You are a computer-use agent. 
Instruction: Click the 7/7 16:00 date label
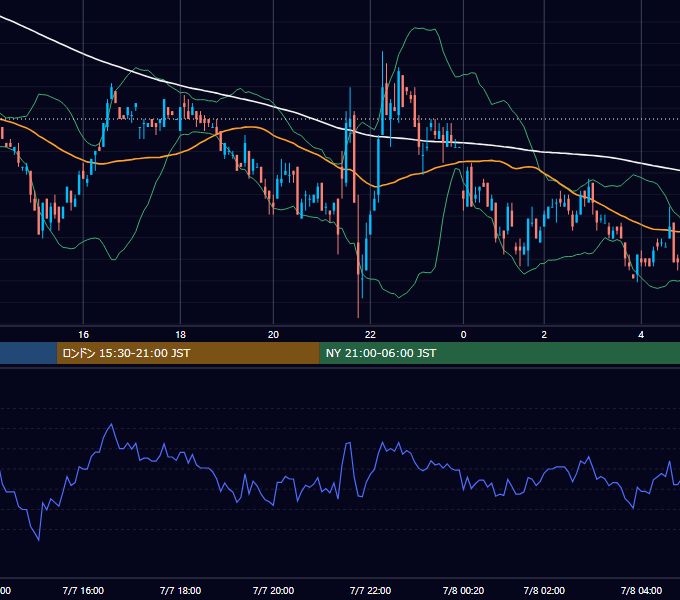[83, 590]
